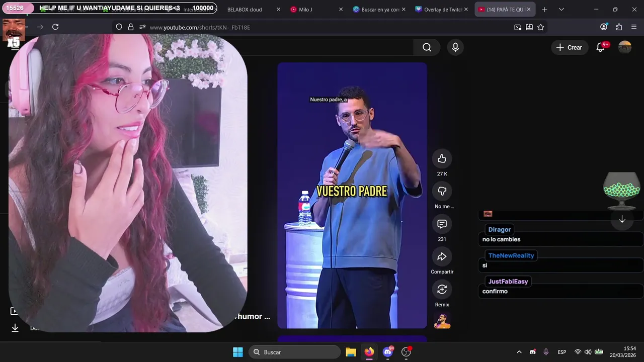
Task: Open a new browser tab
Action: point(544,10)
